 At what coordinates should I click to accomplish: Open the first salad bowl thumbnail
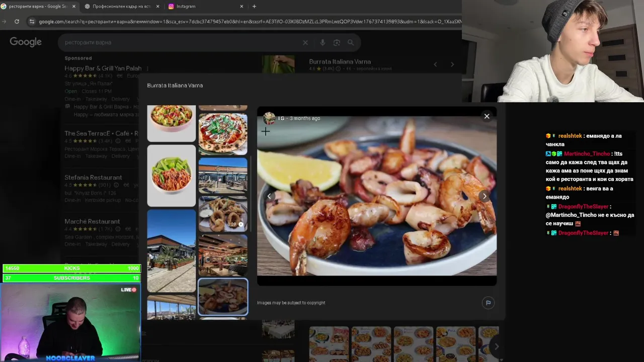click(x=172, y=123)
